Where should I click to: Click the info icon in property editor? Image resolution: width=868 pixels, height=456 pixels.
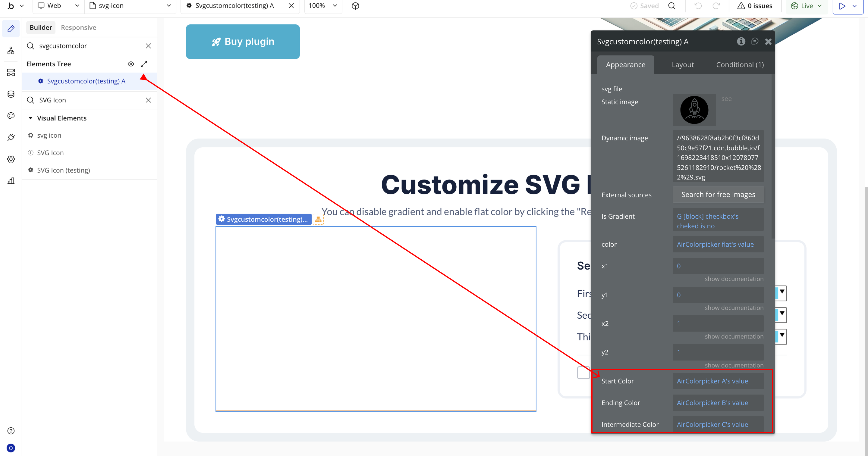[x=741, y=42]
